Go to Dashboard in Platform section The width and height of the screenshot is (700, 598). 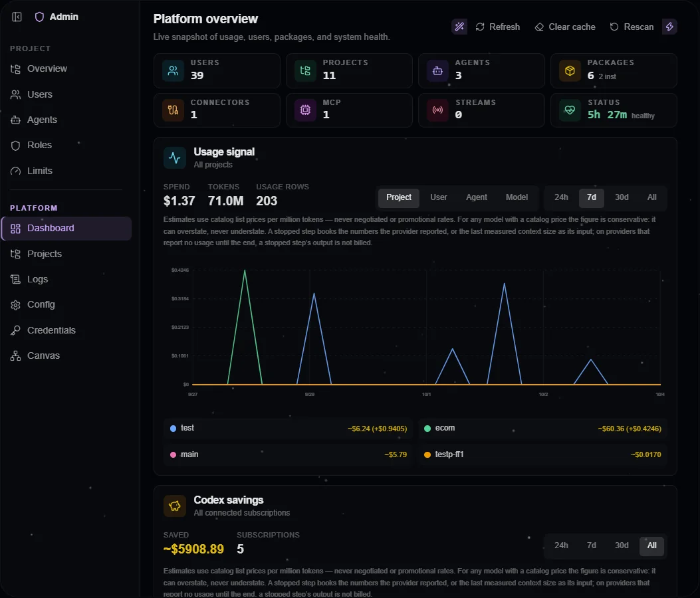click(66, 229)
